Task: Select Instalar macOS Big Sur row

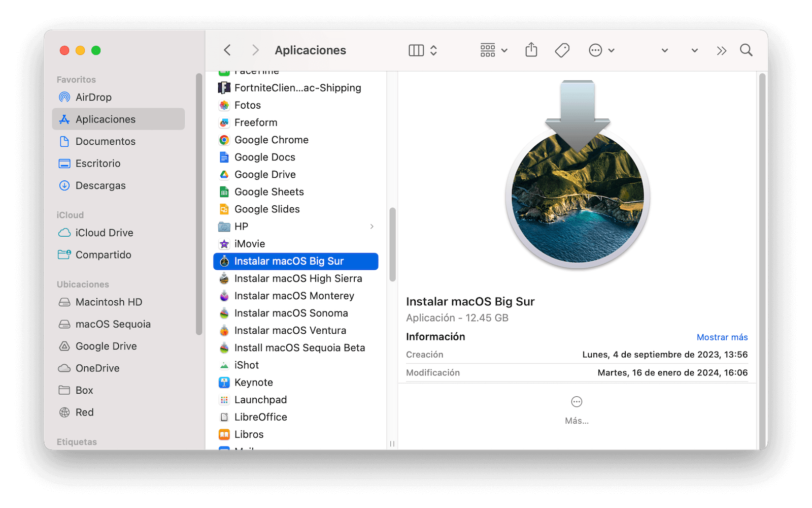Action: pyautogui.click(x=296, y=261)
